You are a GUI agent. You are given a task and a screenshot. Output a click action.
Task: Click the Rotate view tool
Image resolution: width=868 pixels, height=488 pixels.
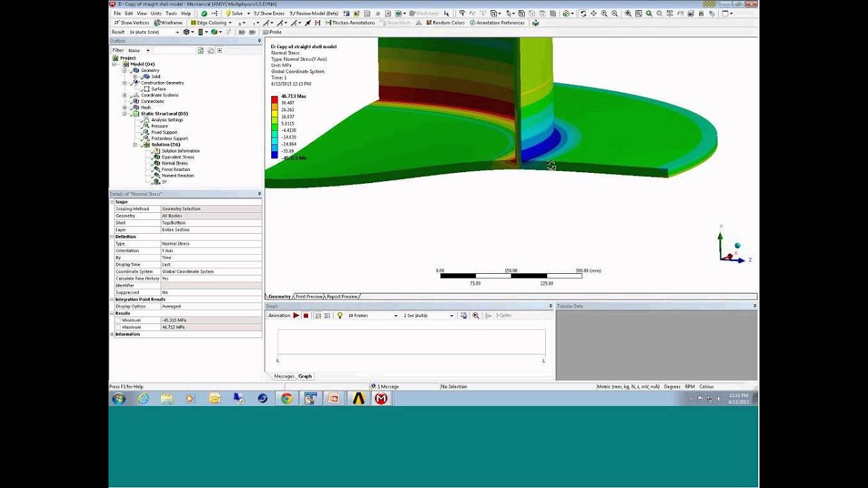[583, 14]
